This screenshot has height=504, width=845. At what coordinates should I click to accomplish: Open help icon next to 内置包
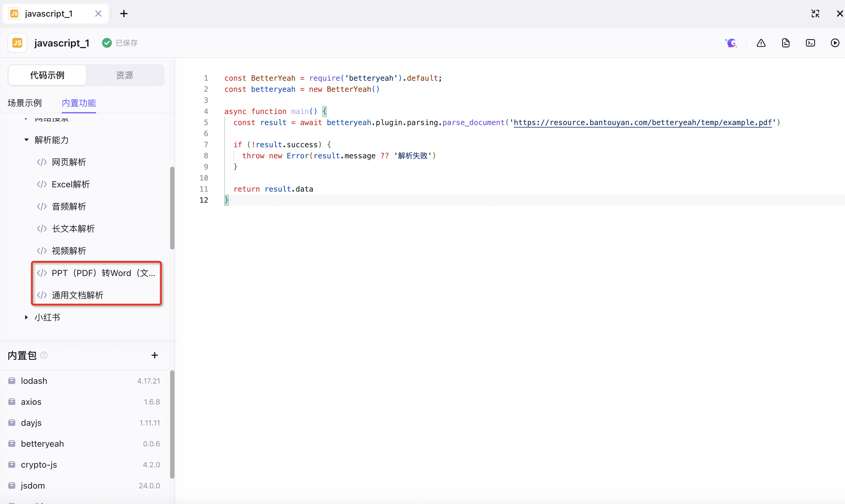coord(44,355)
